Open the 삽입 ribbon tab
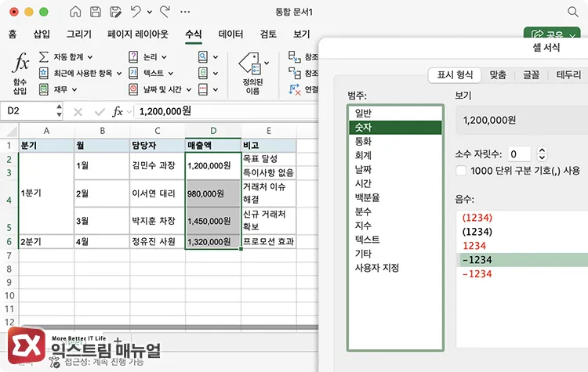Image resolution: width=588 pixels, height=372 pixels. pyautogui.click(x=42, y=34)
